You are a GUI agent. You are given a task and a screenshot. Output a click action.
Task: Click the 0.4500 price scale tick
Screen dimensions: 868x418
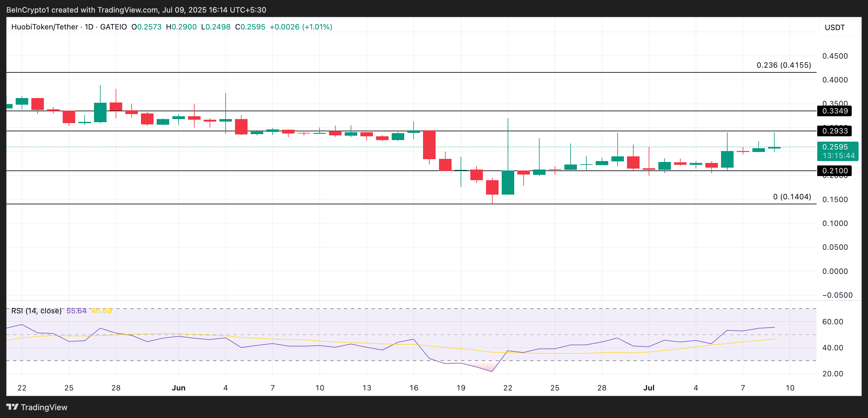835,56
